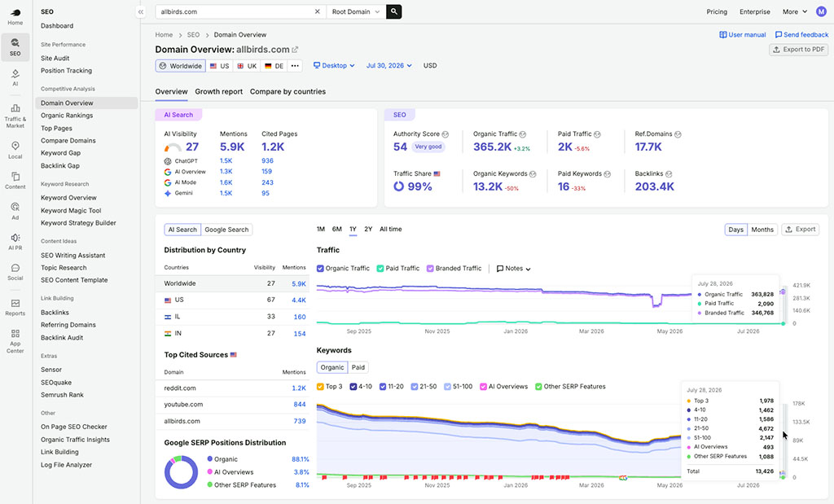Viewport: 834px width, 504px height.
Task: Toggle Paid Traffic checkbox
Action: tap(380, 269)
